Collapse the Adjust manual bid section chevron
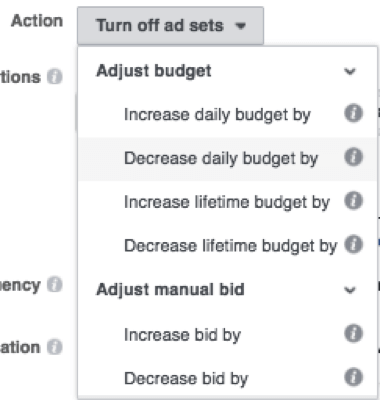 [350, 290]
